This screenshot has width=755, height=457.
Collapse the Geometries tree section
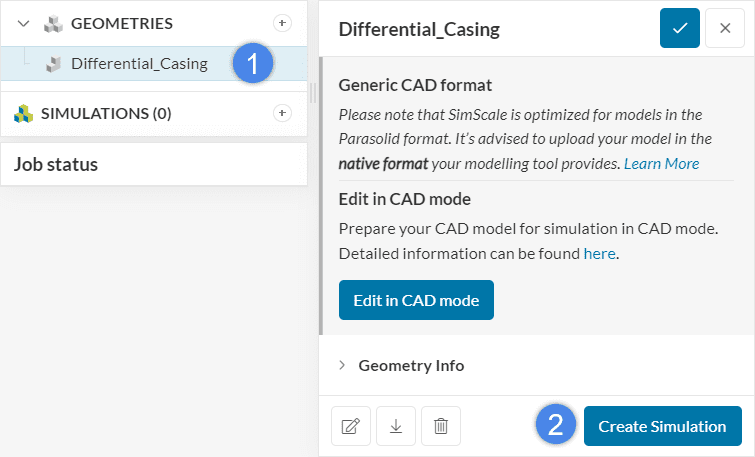23,23
